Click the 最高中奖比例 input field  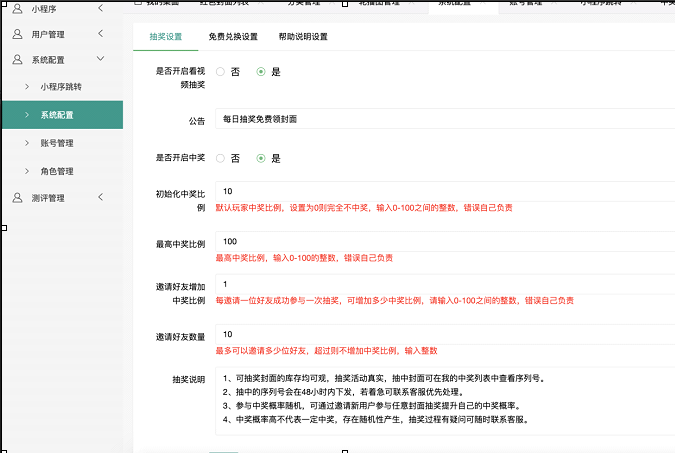pos(445,241)
